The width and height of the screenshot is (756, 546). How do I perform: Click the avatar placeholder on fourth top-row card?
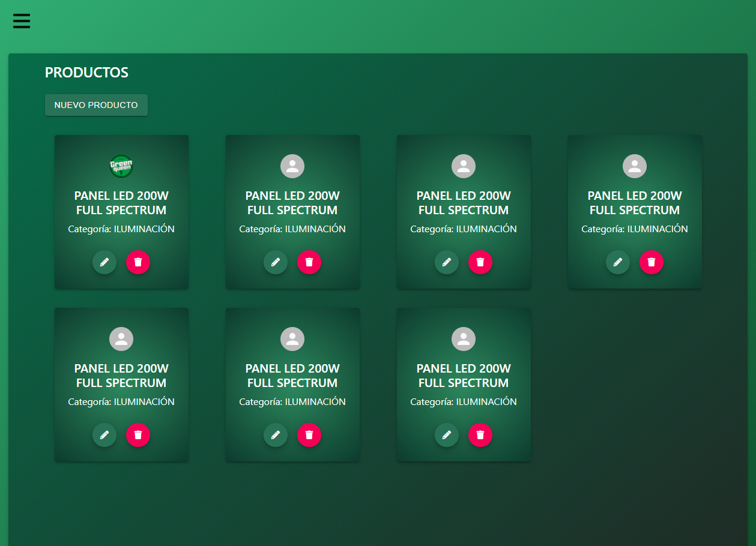coord(635,166)
